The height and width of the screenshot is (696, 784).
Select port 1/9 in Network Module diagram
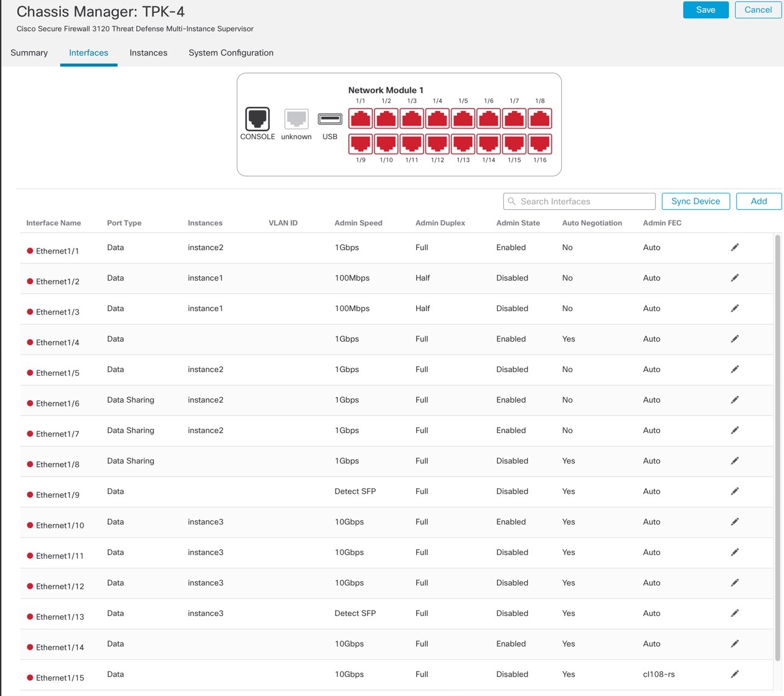[x=361, y=144]
